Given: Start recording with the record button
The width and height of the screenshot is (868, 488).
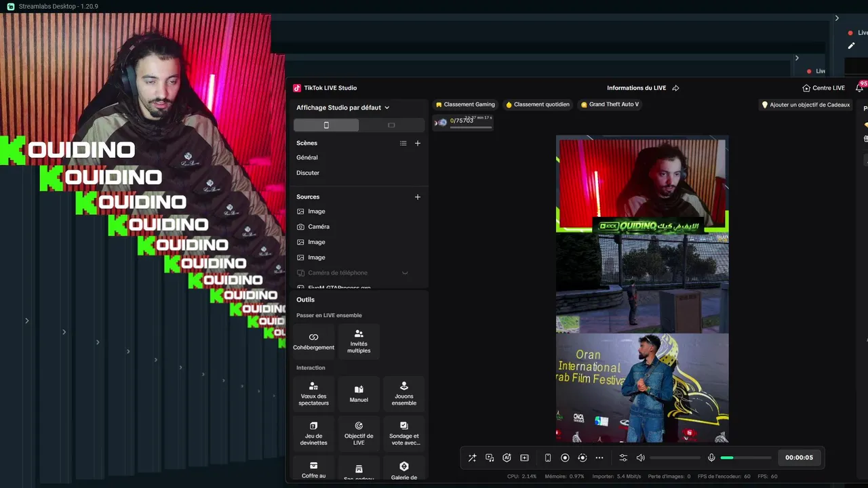Looking at the screenshot, I should click(565, 457).
